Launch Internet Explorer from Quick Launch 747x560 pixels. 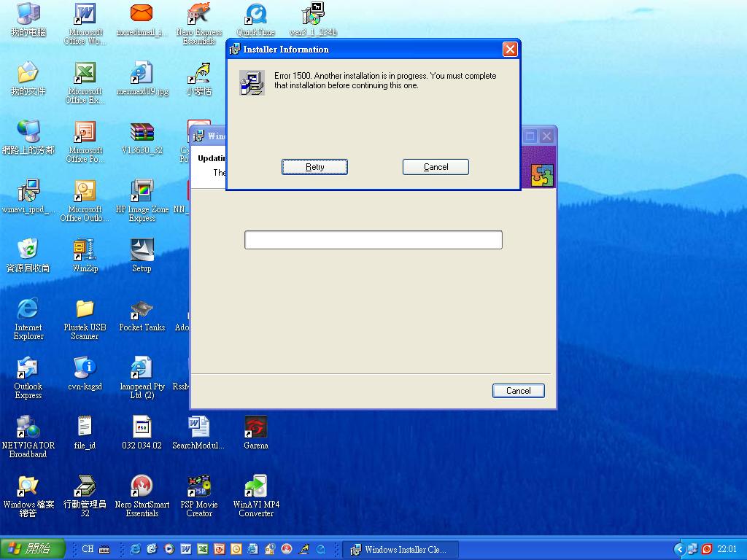[x=135, y=549]
